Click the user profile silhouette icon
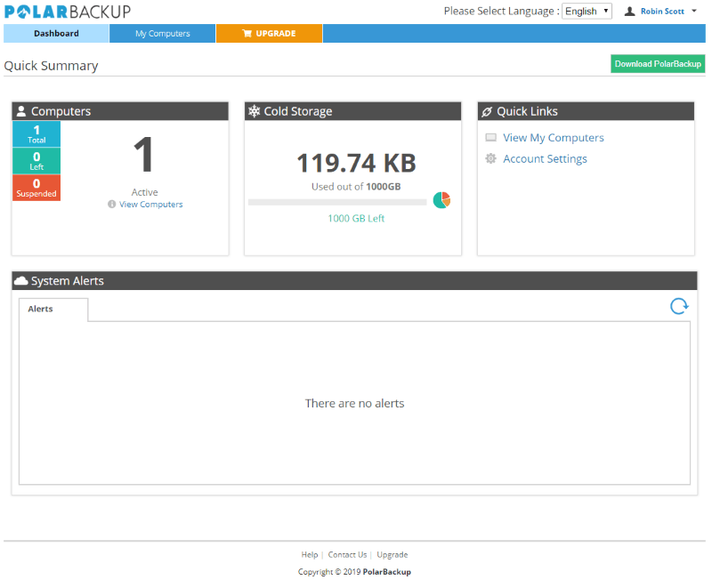712x588 pixels. tap(630, 12)
